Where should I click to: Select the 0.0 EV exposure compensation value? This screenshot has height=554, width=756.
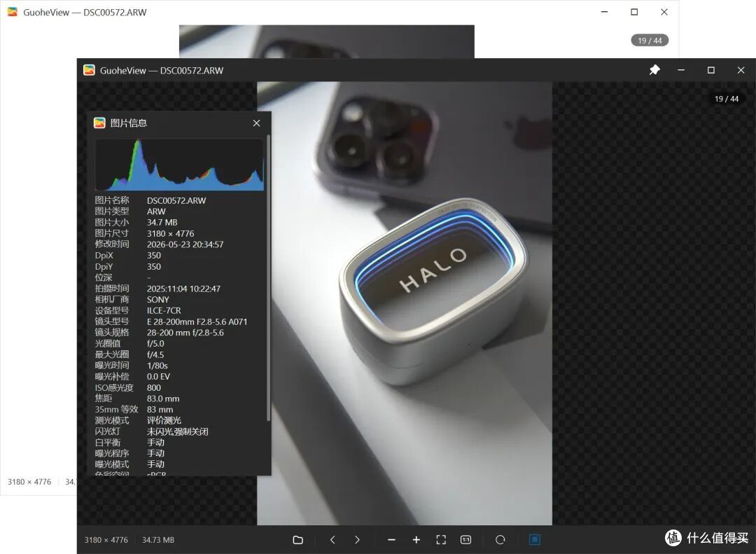click(159, 376)
